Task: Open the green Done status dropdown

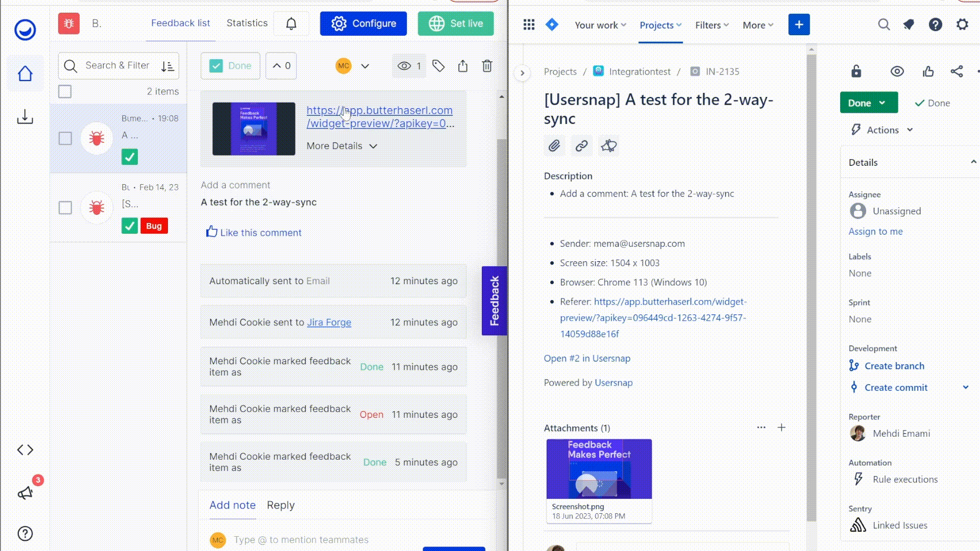Action: click(869, 103)
